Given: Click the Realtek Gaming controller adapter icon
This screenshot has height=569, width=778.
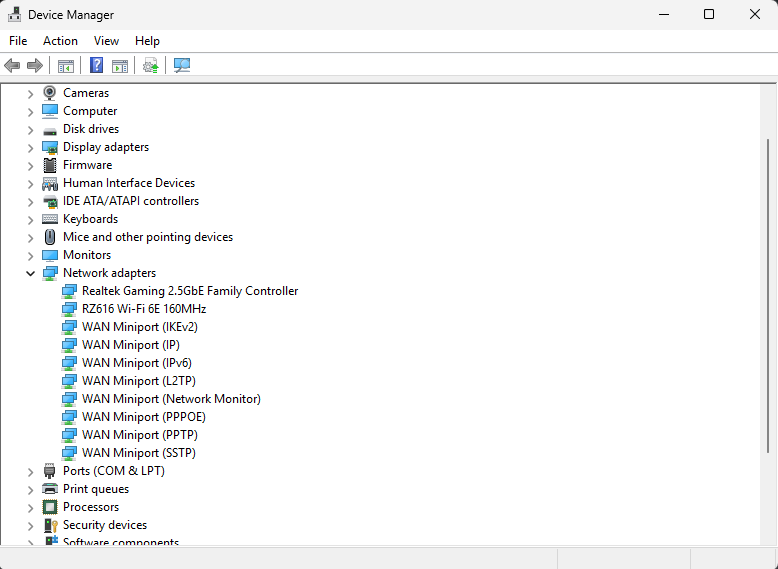Looking at the screenshot, I should [69, 291].
